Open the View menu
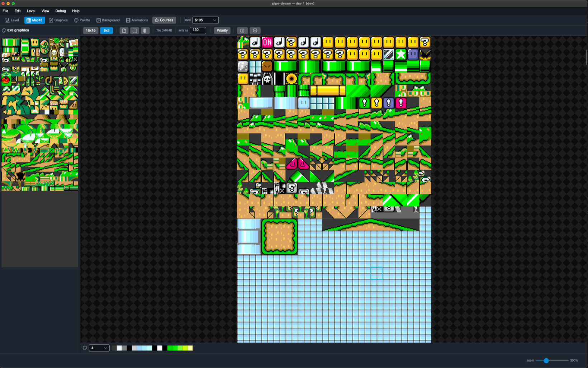Image resolution: width=588 pixels, height=368 pixels. tap(45, 11)
